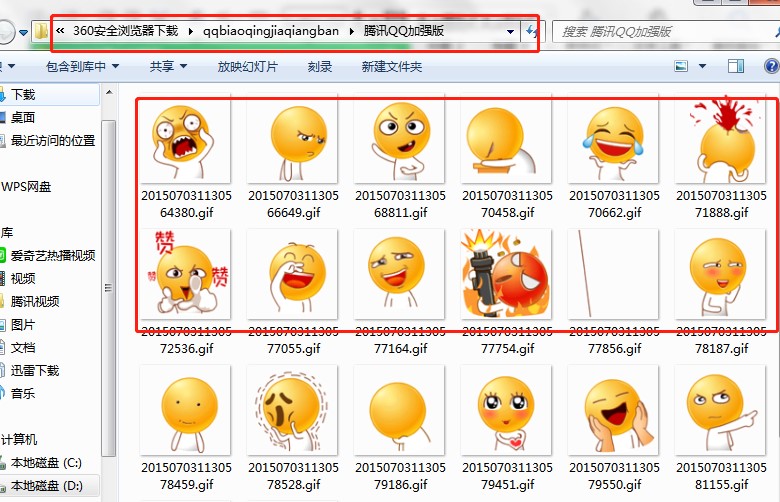Image resolution: width=780 pixels, height=502 pixels.
Task: Open the help button
Action: click(772, 66)
